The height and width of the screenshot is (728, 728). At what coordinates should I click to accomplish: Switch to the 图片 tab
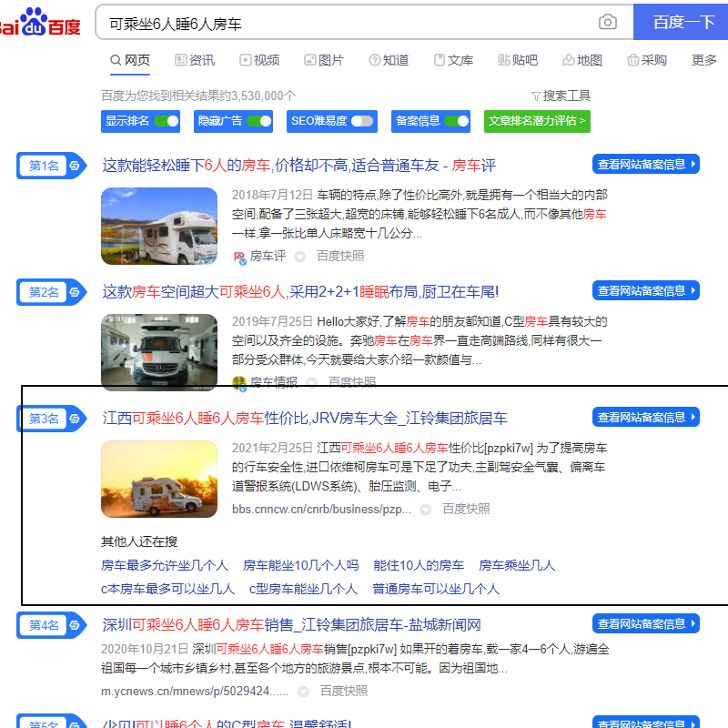[324, 60]
